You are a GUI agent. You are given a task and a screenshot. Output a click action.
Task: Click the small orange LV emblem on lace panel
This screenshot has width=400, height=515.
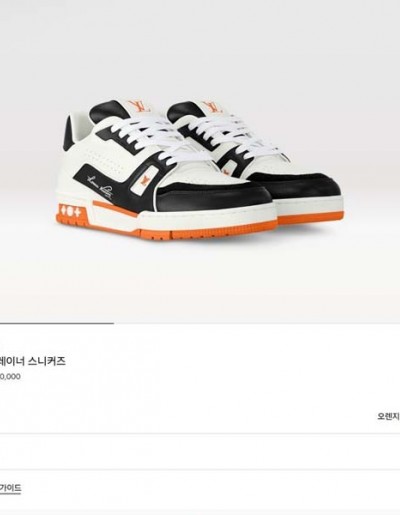pos(145,180)
